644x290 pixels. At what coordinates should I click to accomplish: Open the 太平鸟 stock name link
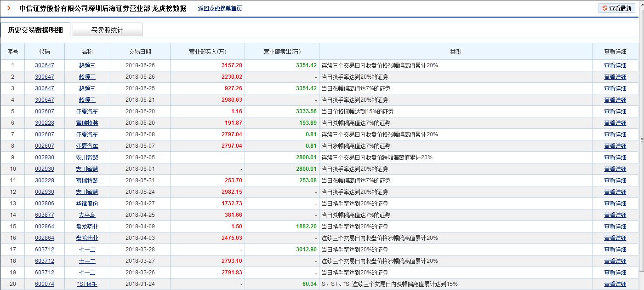[87, 215]
